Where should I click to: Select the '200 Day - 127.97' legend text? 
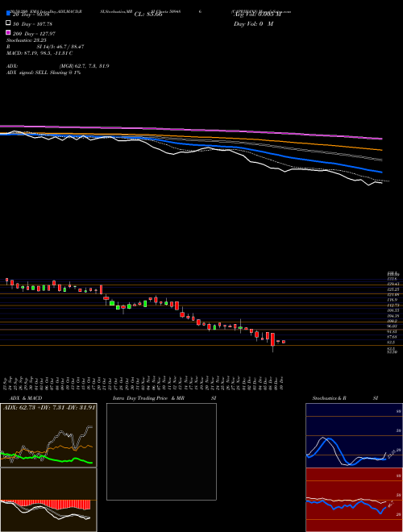tap(34, 34)
